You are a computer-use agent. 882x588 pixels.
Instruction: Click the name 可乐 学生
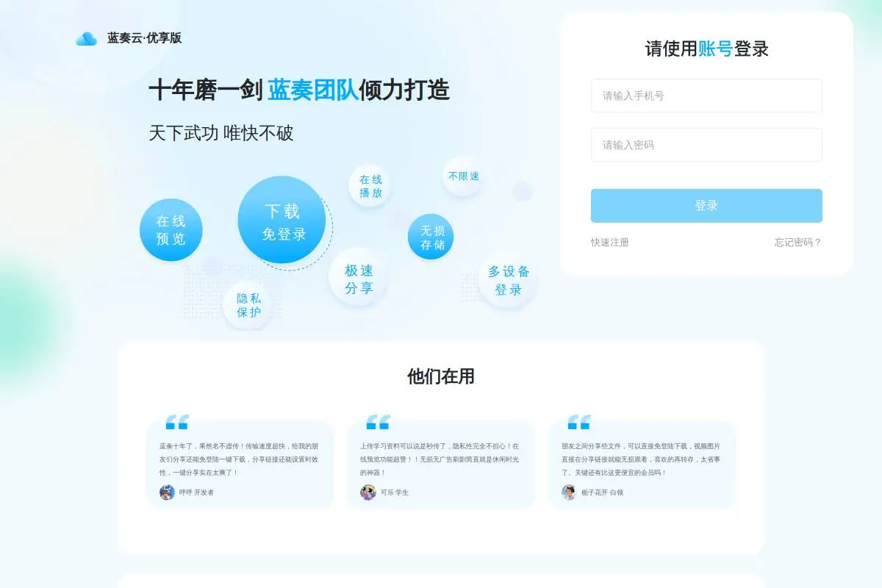tap(394, 492)
